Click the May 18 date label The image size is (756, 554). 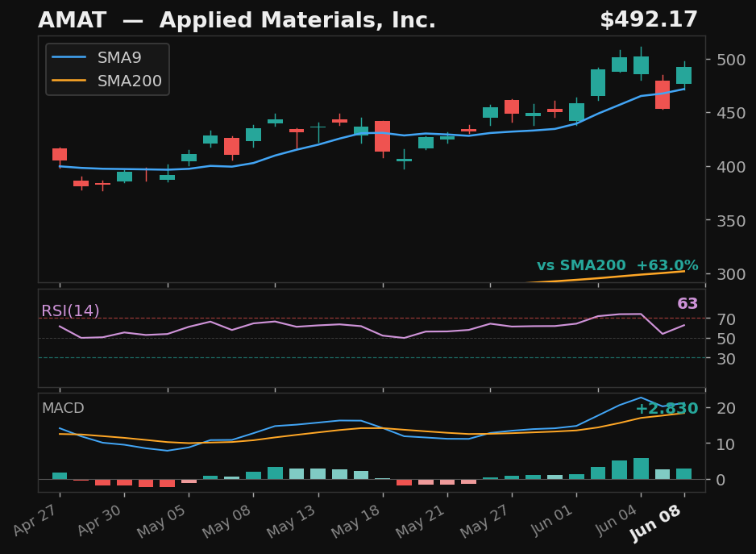coord(355,521)
